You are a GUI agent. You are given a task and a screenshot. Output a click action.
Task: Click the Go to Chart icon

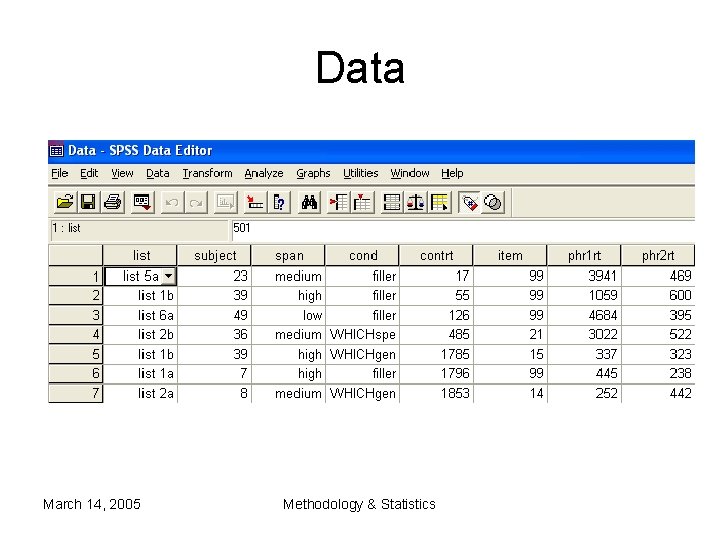[226, 202]
